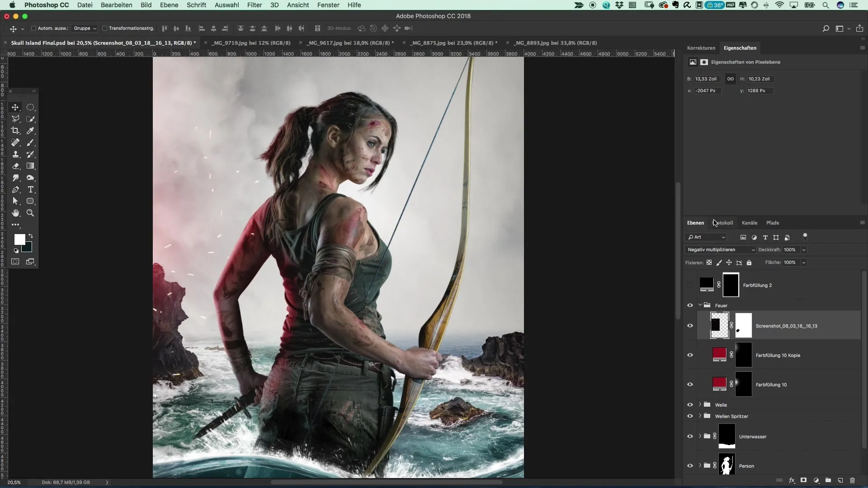The image size is (868, 488).
Task: Show the Farbfüllung 2 layer
Action: coord(690,285)
